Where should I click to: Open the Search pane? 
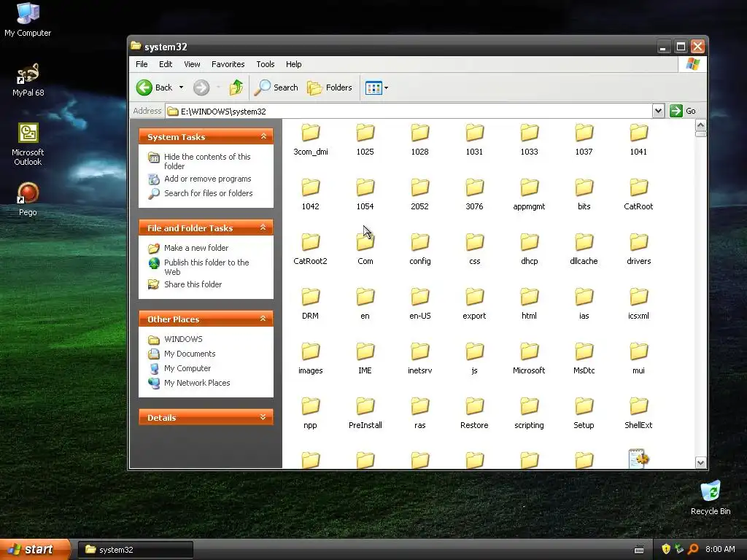(x=276, y=87)
